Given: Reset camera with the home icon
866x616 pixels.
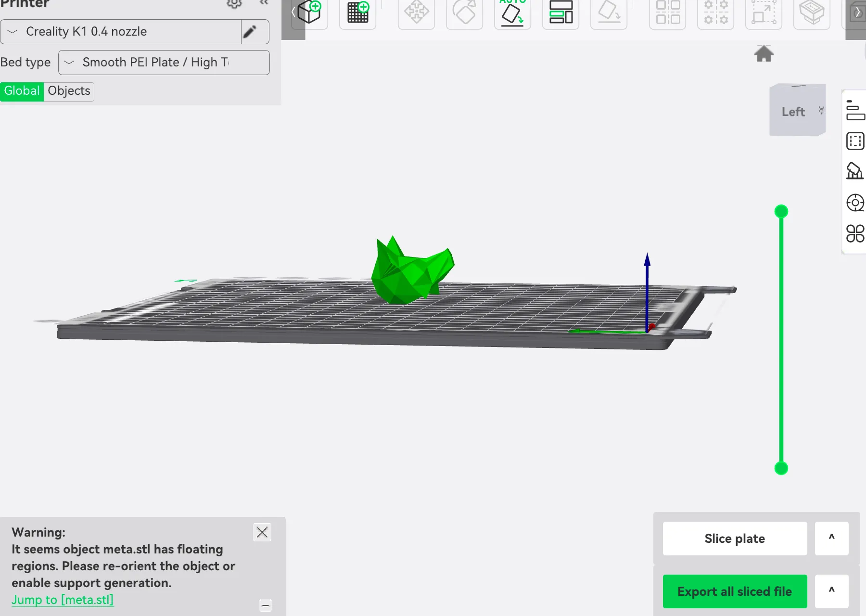Looking at the screenshot, I should click(764, 54).
